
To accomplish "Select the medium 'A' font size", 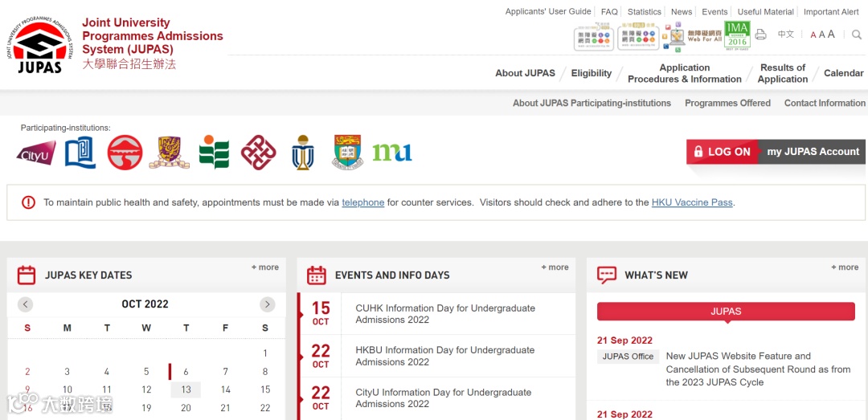I will 821,35.
